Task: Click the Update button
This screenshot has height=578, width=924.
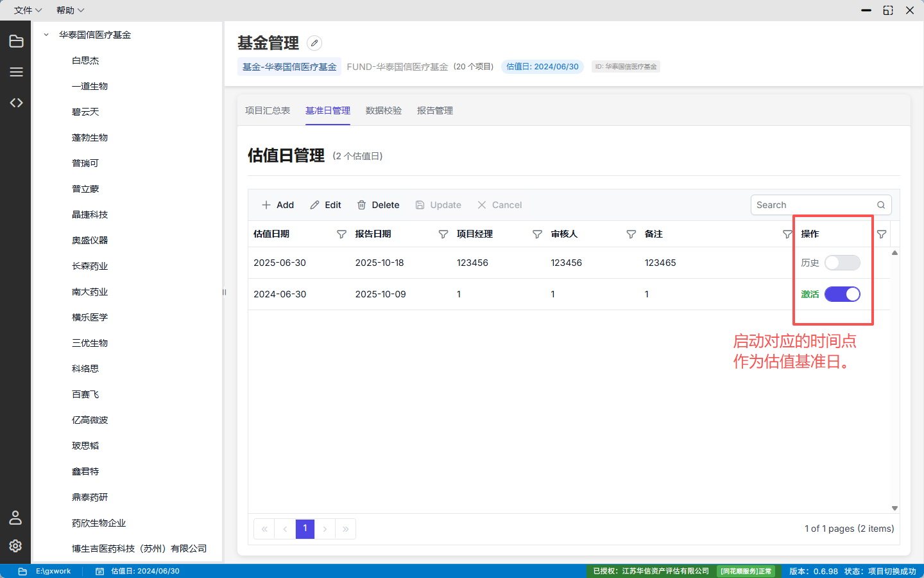Action: [x=438, y=205]
